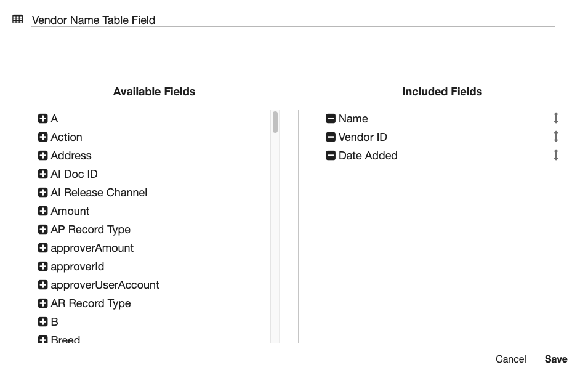Cancel the field selection dialog

[x=510, y=359]
